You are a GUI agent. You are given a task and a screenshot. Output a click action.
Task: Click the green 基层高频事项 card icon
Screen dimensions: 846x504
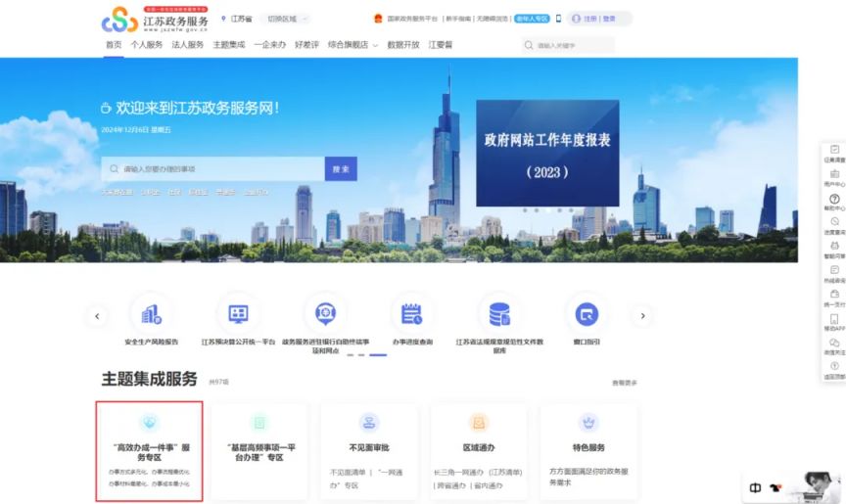(x=259, y=423)
